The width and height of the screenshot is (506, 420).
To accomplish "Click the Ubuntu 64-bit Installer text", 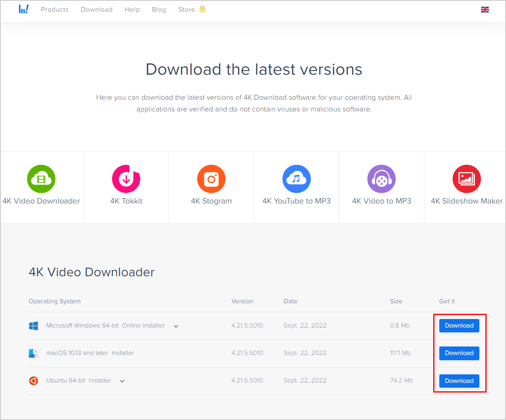I will point(78,380).
